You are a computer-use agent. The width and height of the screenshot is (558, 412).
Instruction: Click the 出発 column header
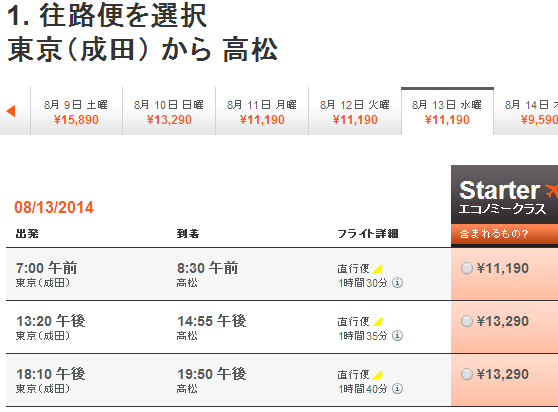point(27,234)
